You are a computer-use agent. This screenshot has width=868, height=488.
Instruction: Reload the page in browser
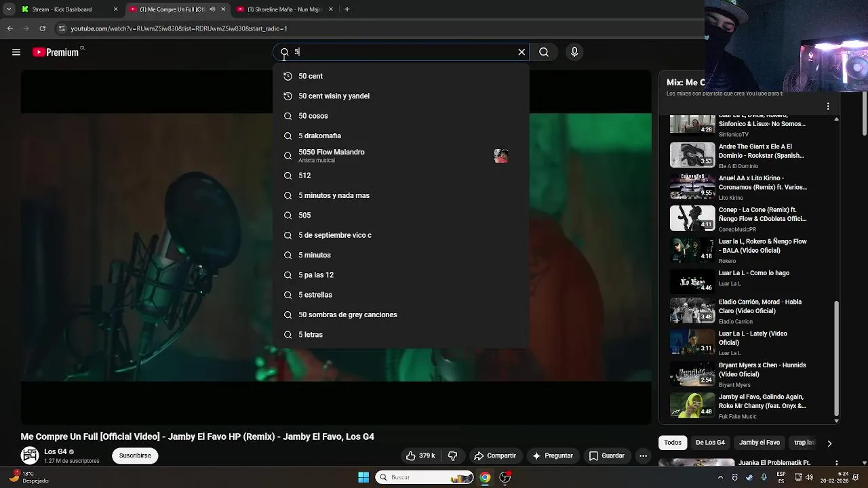coord(42,28)
